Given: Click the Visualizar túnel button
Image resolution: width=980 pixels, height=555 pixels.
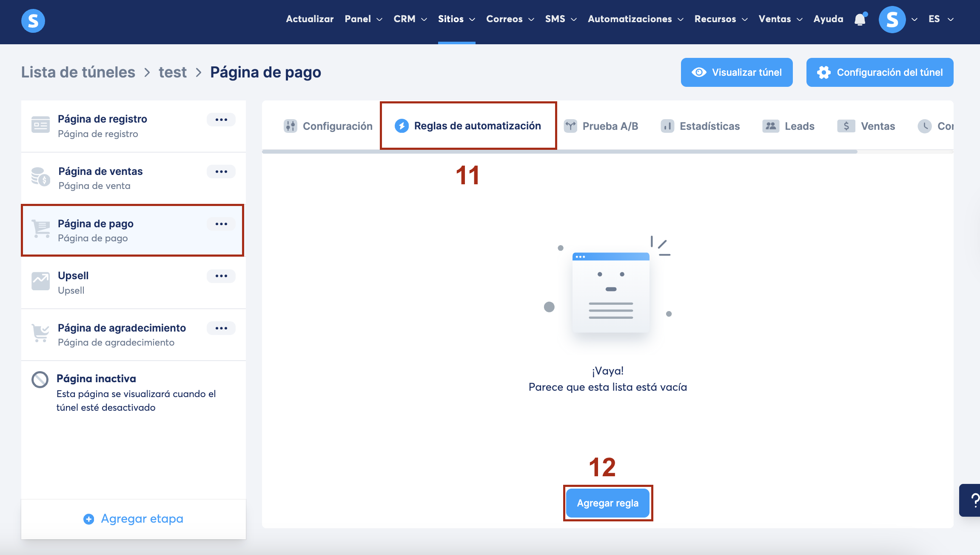Looking at the screenshot, I should [x=737, y=72].
